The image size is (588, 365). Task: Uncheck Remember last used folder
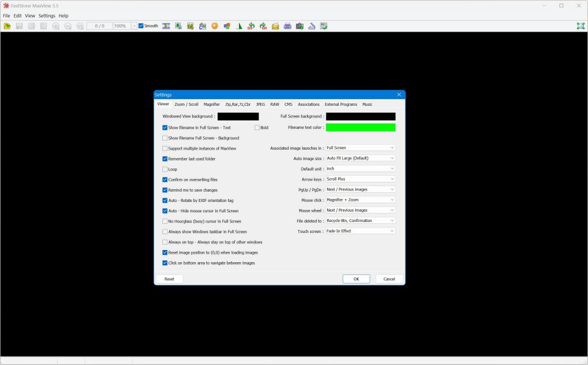click(x=165, y=159)
